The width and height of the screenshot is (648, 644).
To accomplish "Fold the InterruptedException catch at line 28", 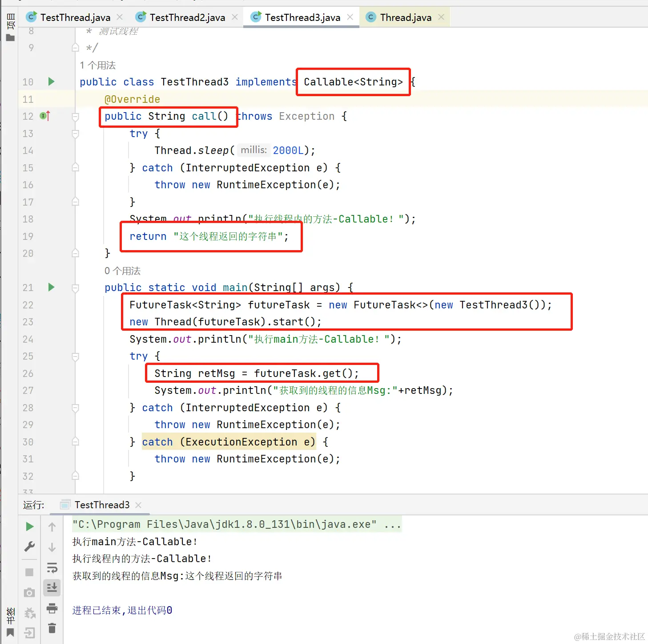I will pos(76,408).
